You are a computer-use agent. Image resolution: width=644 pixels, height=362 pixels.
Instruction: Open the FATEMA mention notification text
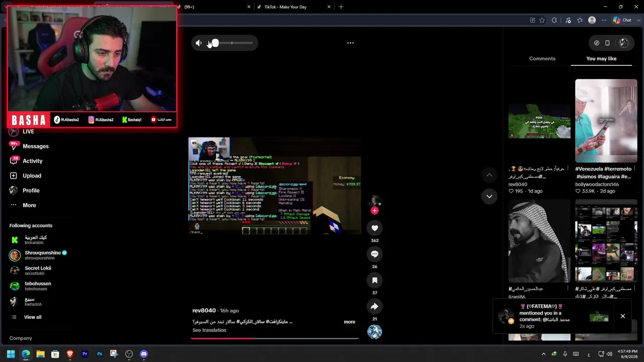544,316
